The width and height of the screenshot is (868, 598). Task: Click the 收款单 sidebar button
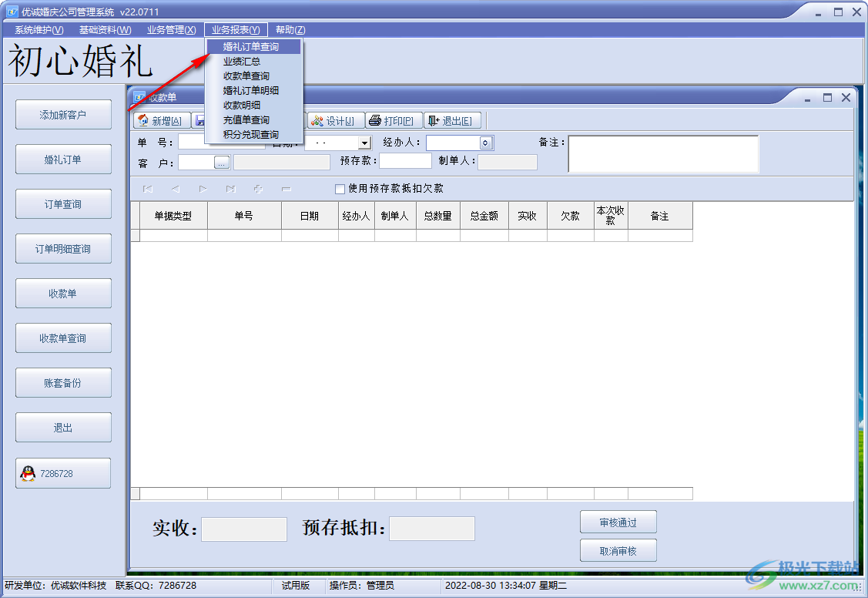[x=63, y=294]
